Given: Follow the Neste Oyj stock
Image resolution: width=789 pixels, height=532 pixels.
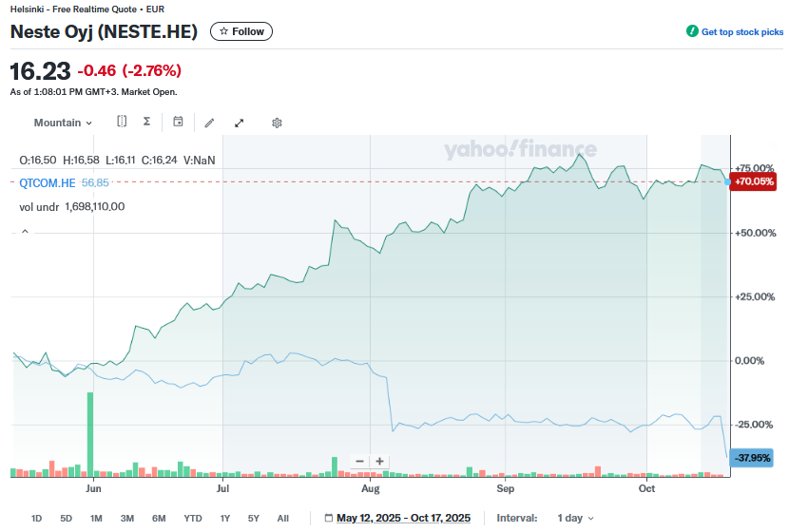Looking at the screenshot, I should click(241, 31).
